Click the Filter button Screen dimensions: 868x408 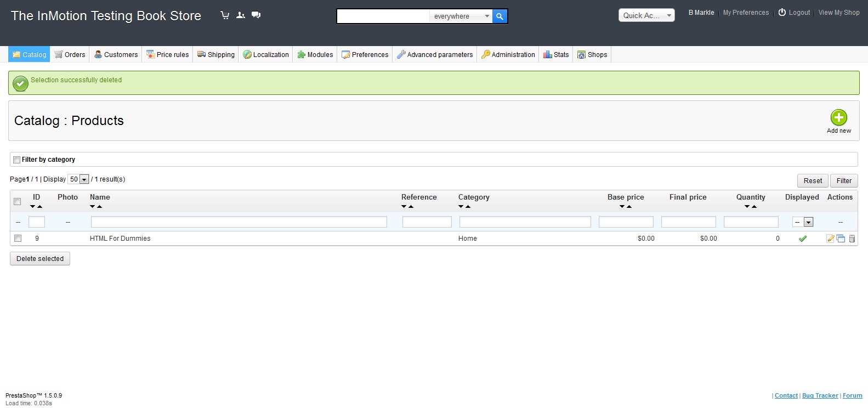(x=844, y=180)
